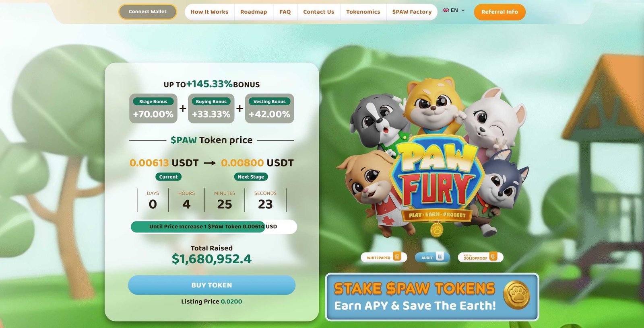Screen dimensions: 644x328
Task: Click the UK flag language icon
Action: coord(446,10)
